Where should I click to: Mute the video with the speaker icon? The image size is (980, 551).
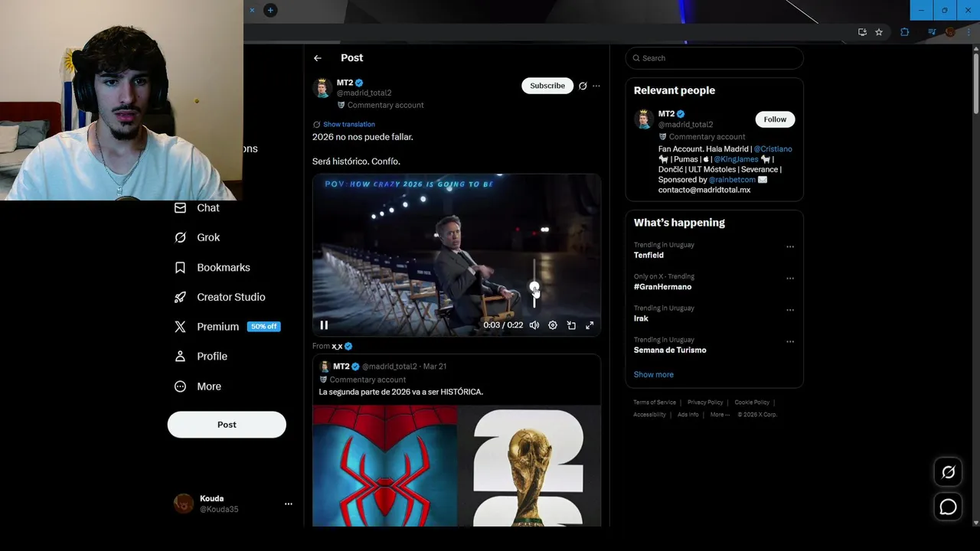coord(534,325)
